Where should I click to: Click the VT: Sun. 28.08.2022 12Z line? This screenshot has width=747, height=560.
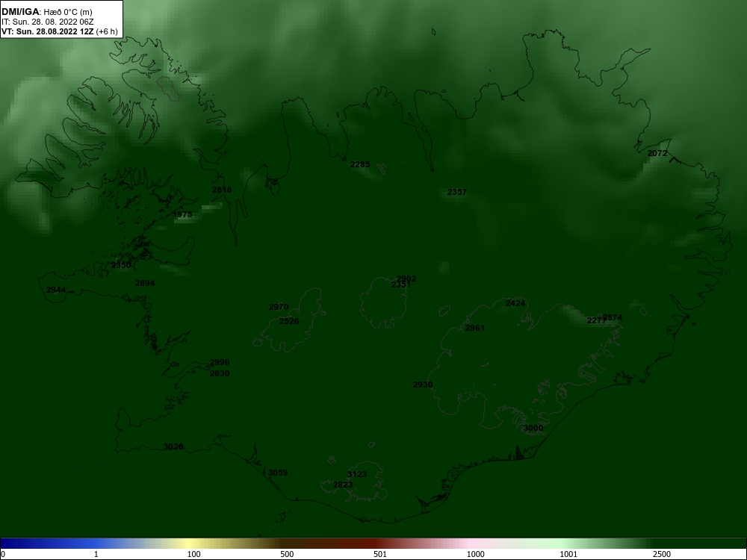[x=60, y=32]
